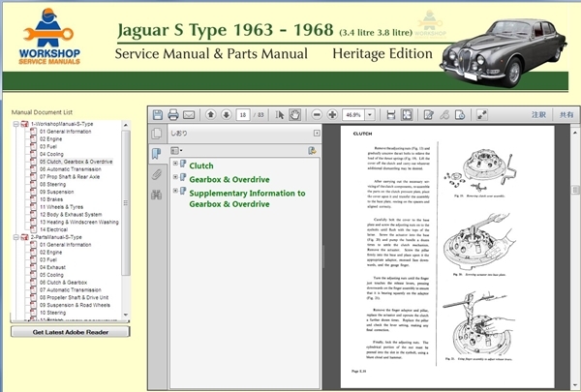Fit one full page icon

407,115
